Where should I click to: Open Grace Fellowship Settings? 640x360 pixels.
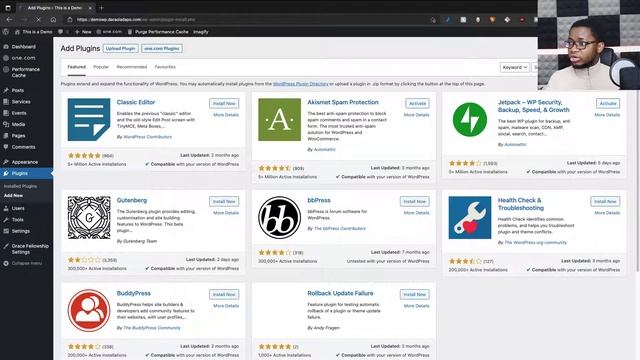click(30, 249)
